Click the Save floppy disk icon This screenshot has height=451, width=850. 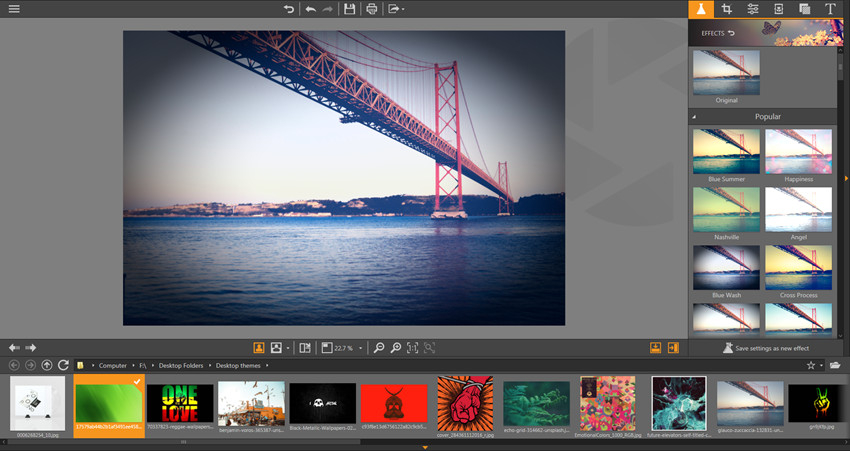tap(350, 9)
